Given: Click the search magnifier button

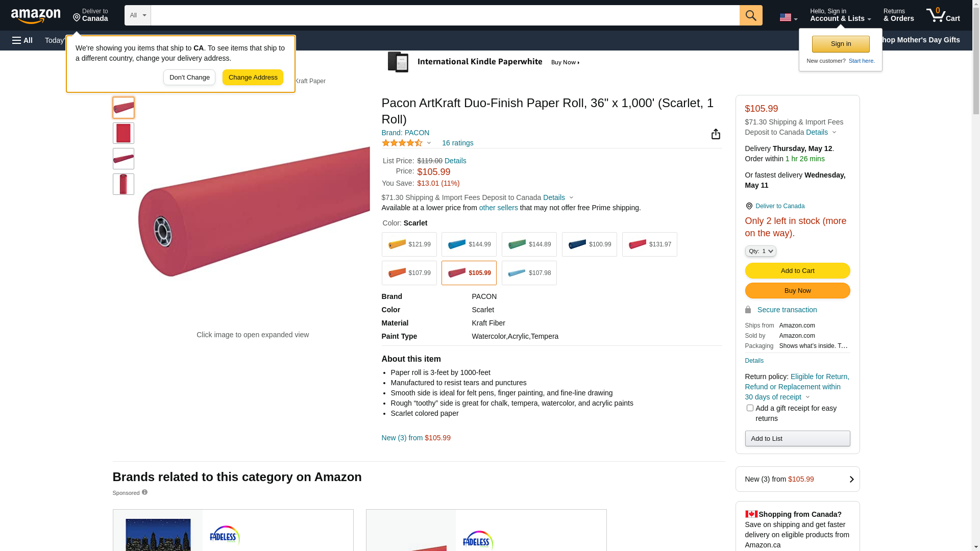Looking at the screenshot, I should (750, 15).
